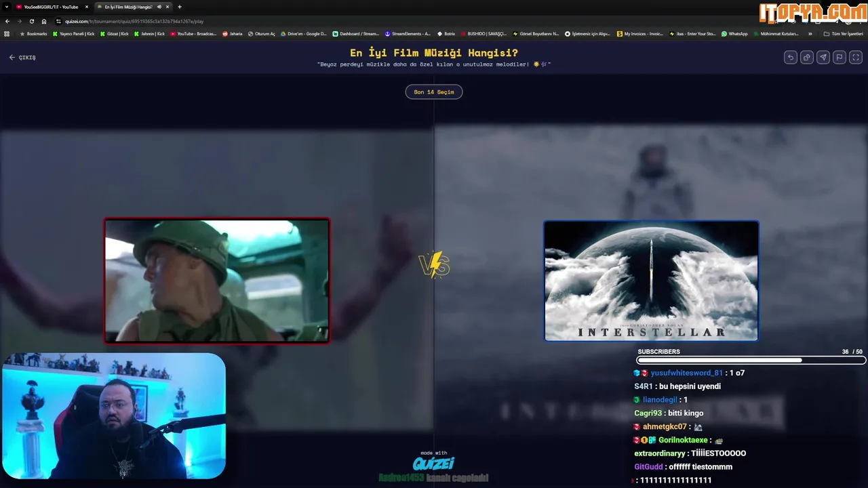Click the Quizei logo at page bottom
The height and width of the screenshot is (488, 868).
[x=434, y=463]
